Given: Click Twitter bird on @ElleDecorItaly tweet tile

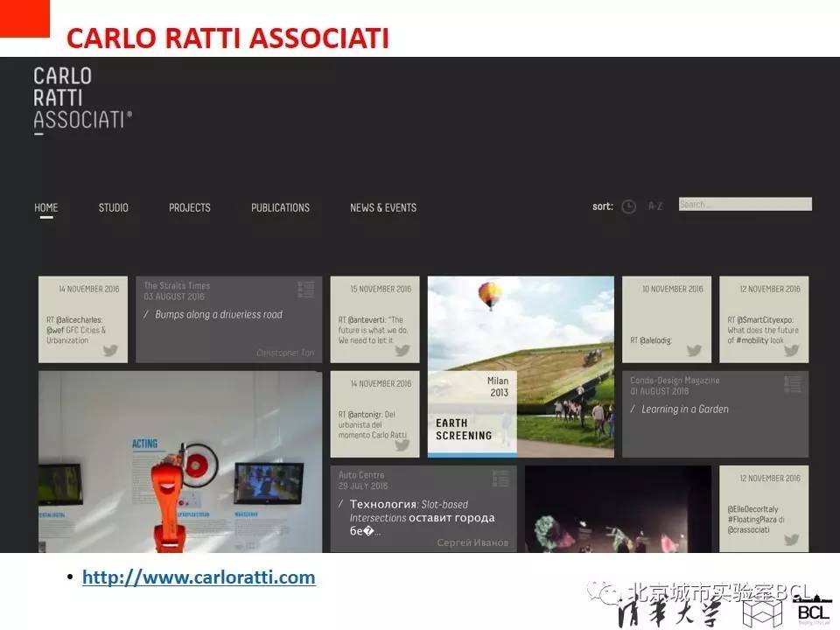Looking at the screenshot, I should 791,540.
